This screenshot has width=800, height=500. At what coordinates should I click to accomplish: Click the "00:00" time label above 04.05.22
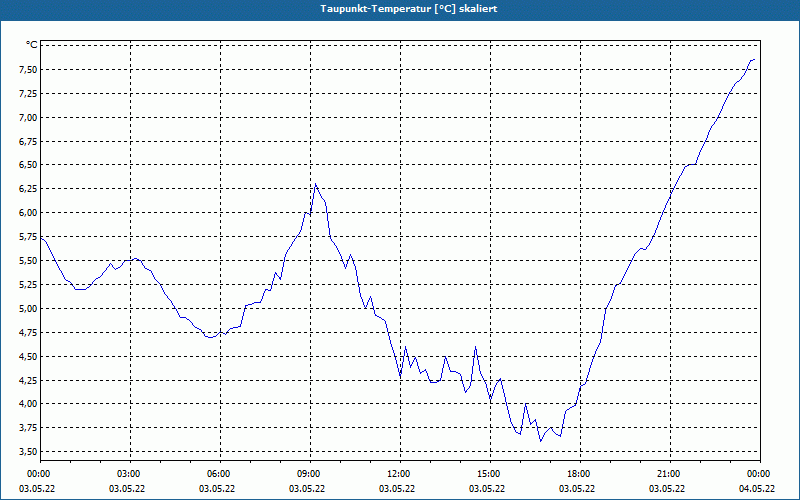760,474
